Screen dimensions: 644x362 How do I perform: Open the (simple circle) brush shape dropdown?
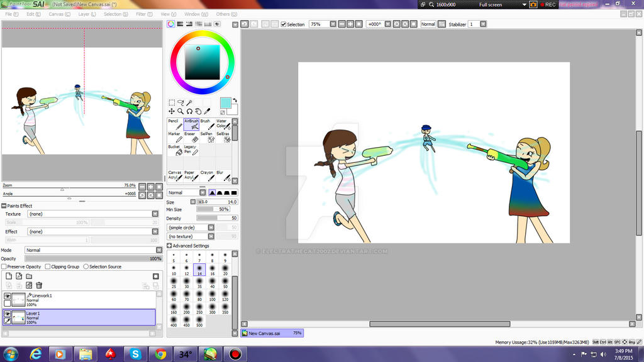point(191,228)
